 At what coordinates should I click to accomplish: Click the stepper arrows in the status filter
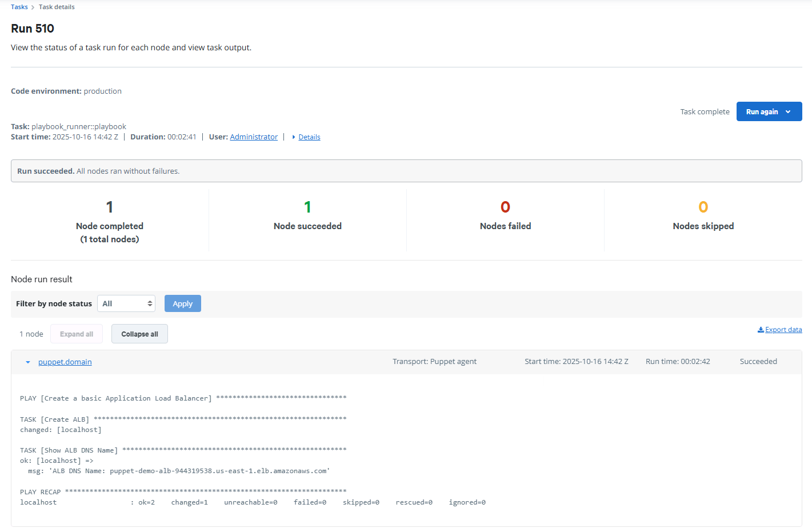(x=149, y=303)
